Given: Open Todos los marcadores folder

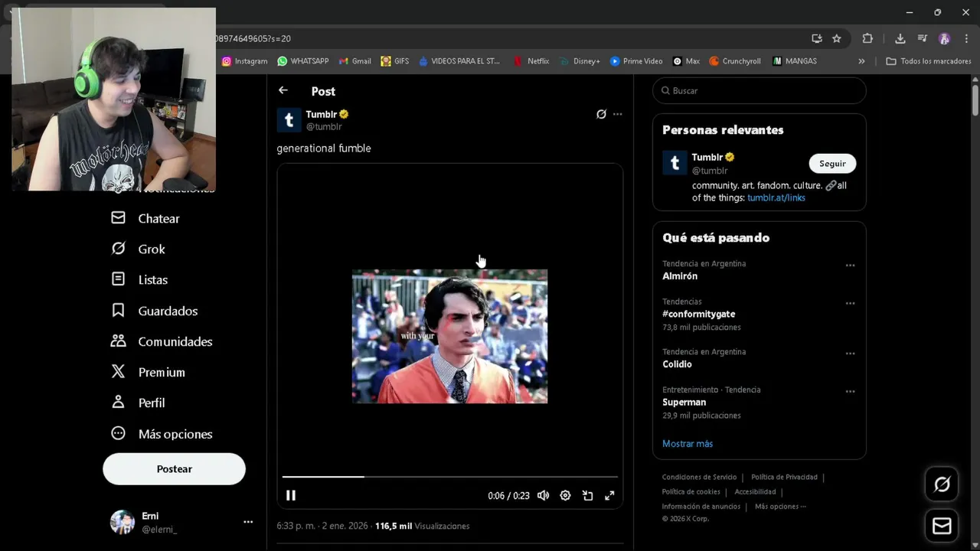Looking at the screenshot, I should pos(929,61).
